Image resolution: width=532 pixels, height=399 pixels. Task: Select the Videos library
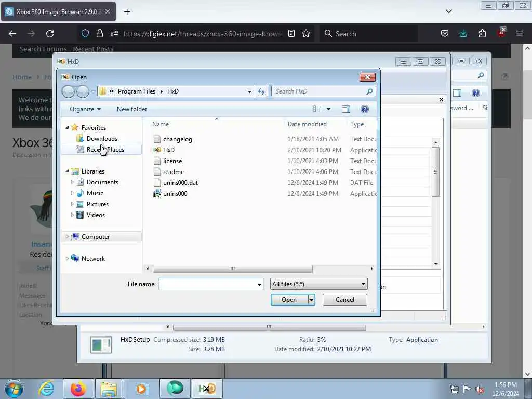(96, 215)
